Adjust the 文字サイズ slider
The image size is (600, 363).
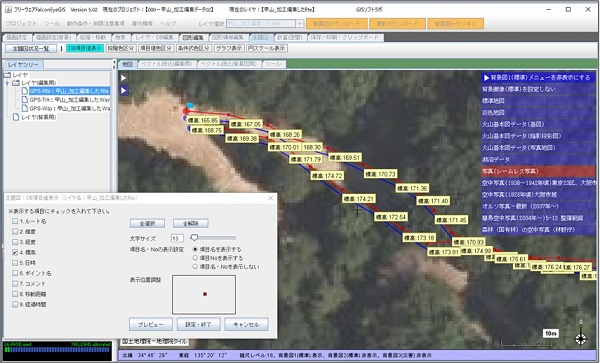pos(194,238)
